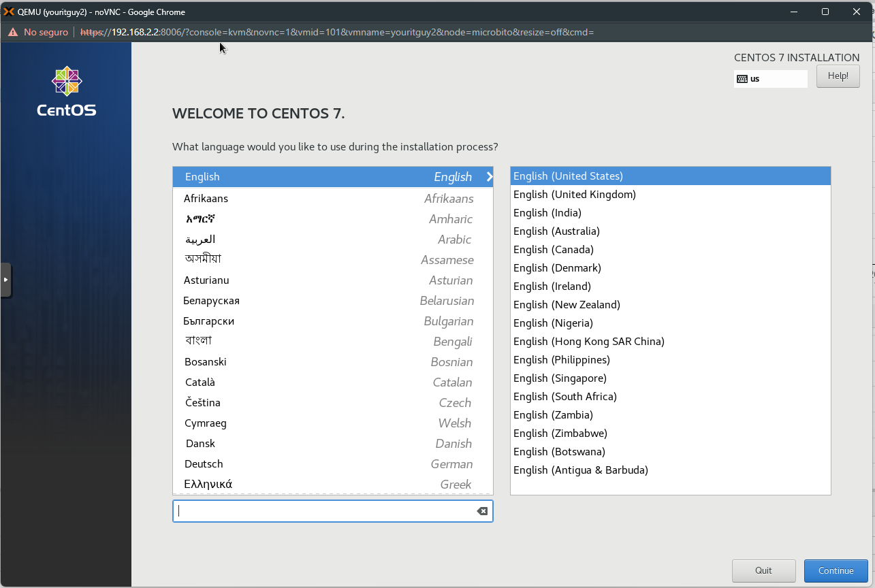Expand the English language variants arrow
The height and width of the screenshot is (588, 875).
[x=488, y=176]
